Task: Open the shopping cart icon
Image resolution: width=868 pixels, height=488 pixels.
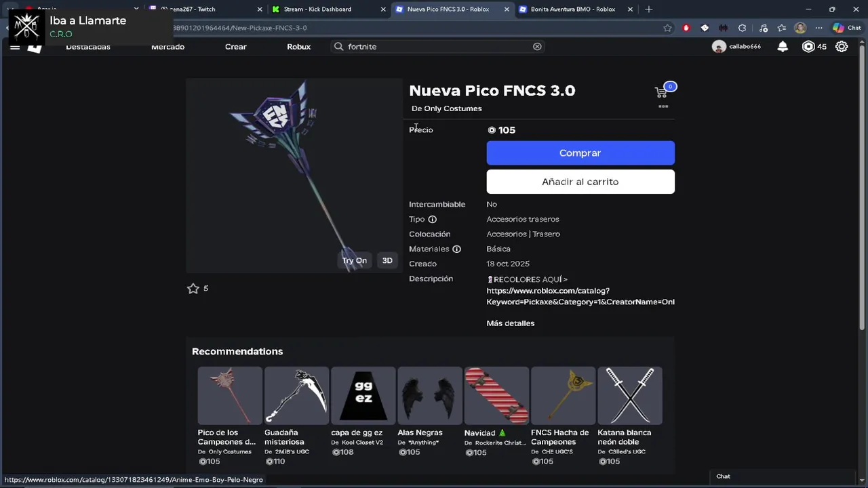Action: [661, 91]
